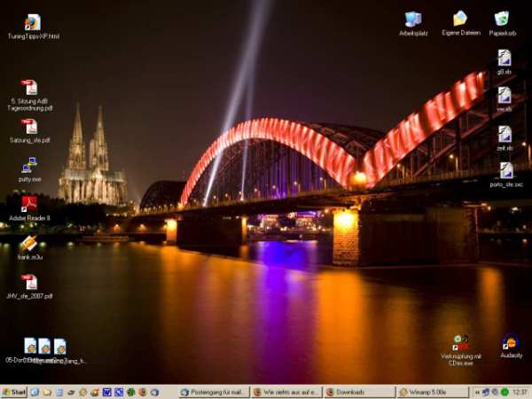Screen dimensions: 532x399
Task: Open the Eigene Dateien folder icon
Action: [x=460, y=19]
